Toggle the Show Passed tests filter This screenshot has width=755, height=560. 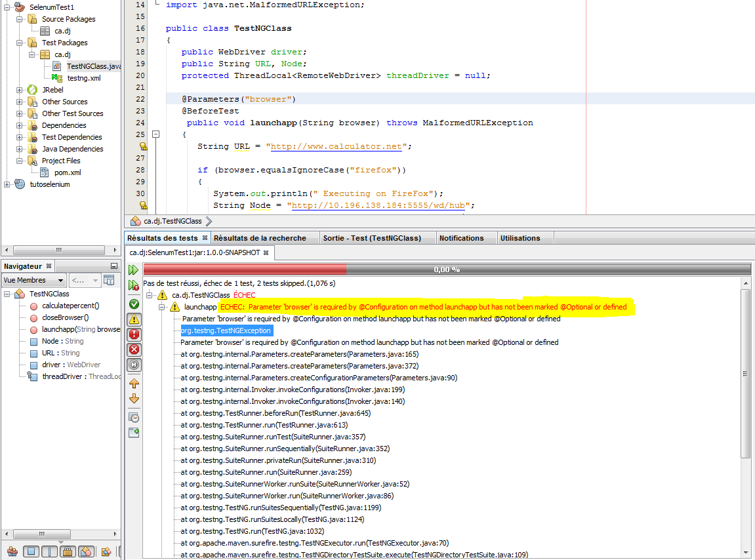pos(134,304)
